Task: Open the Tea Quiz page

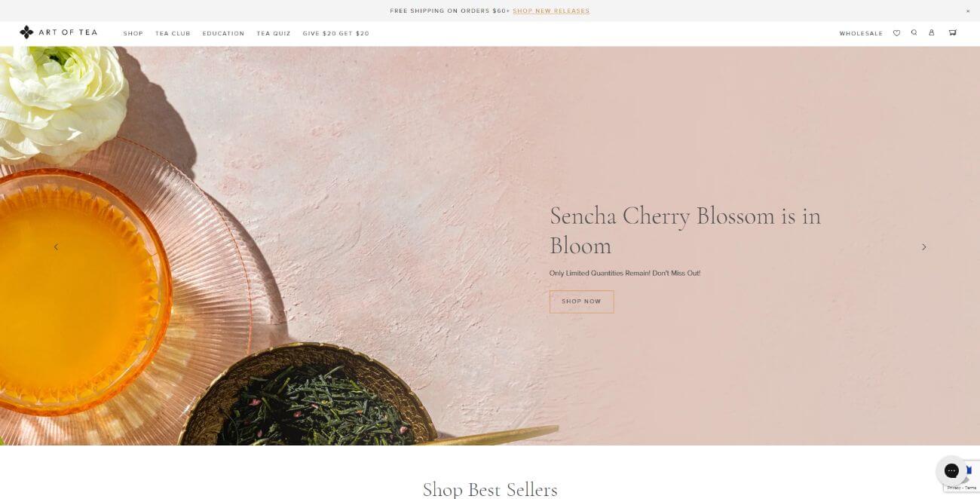Action: point(274,33)
